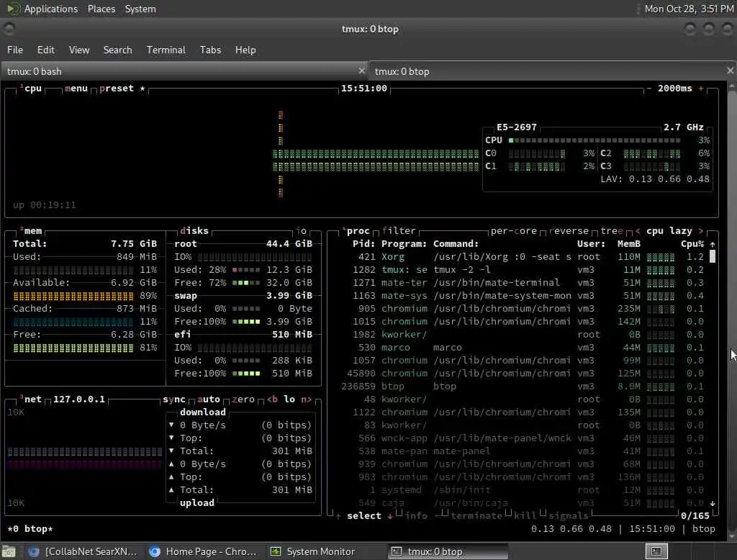Open the Help menu
Screen dimensions: 737x560
[x=245, y=50]
